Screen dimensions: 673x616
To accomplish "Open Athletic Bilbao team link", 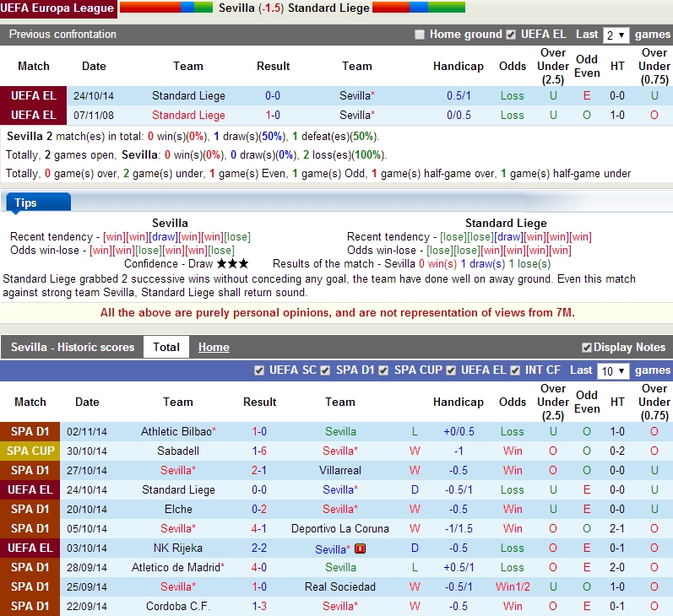I will [178, 431].
